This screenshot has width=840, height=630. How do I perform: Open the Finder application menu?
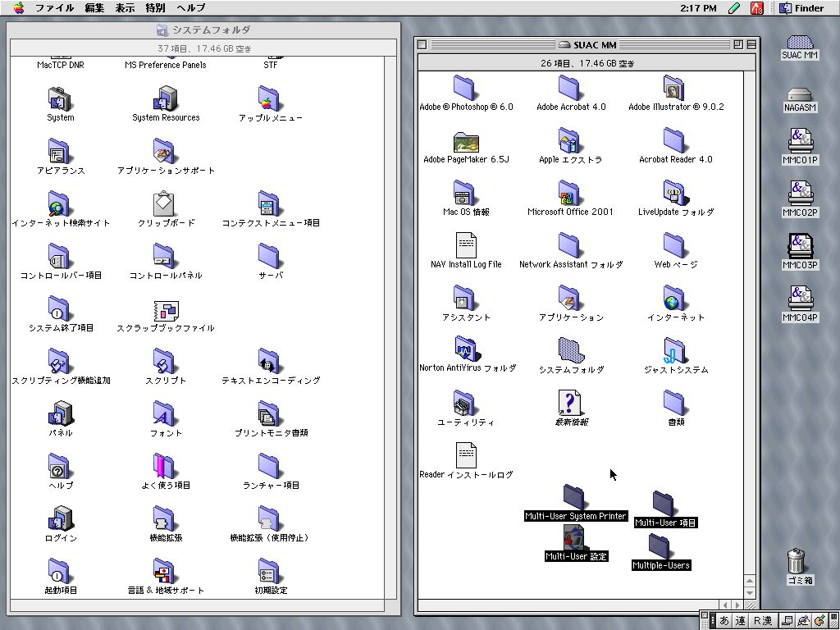point(801,7)
